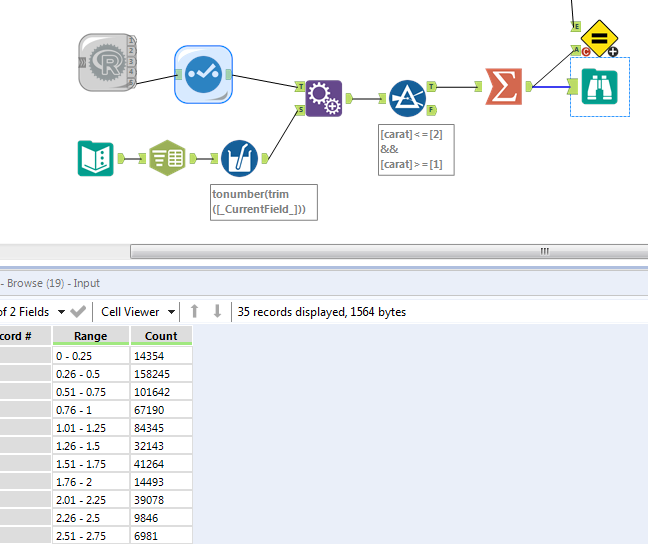Select the cell with count 84345
The image size is (648, 544).
coord(161,428)
